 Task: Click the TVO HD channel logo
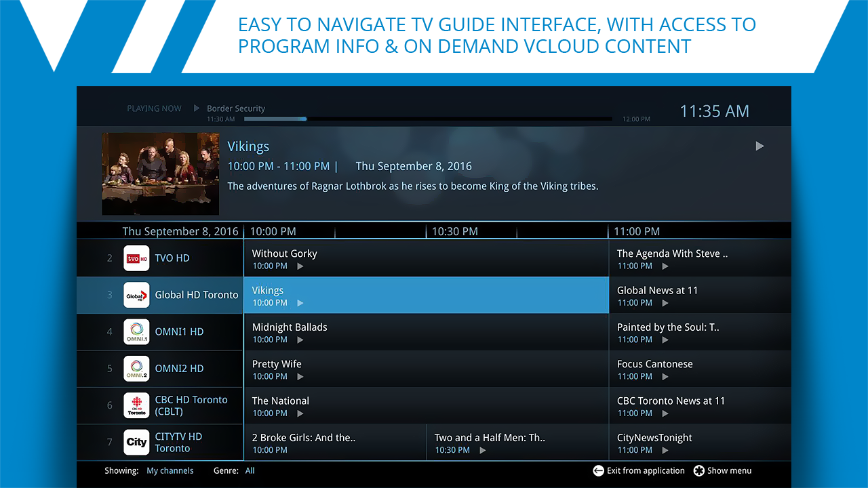point(136,258)
